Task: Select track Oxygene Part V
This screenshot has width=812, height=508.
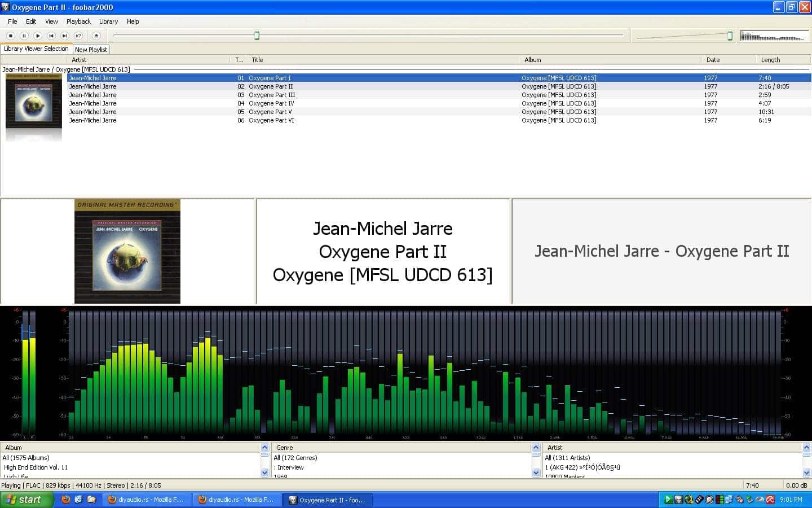Action: 439,112
